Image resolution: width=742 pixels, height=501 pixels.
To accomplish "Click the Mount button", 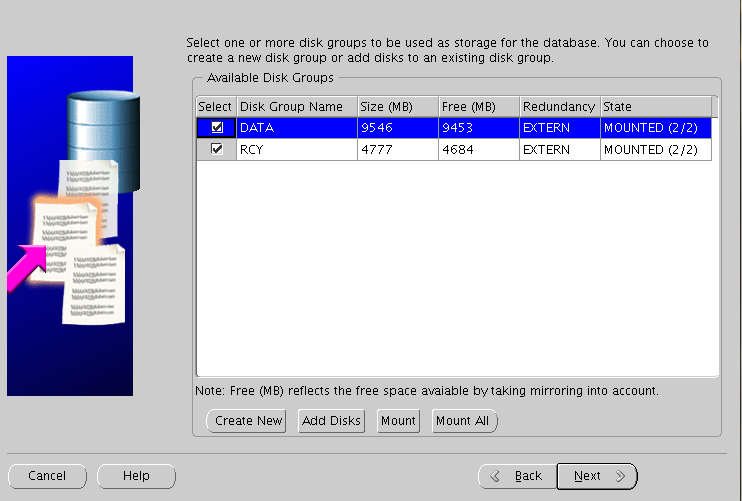I will (398, 421).
